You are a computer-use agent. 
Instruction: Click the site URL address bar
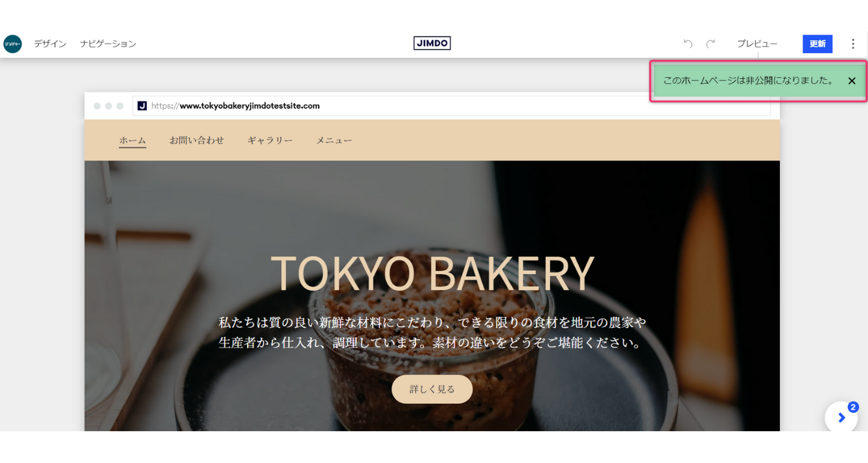click(451, 106)
